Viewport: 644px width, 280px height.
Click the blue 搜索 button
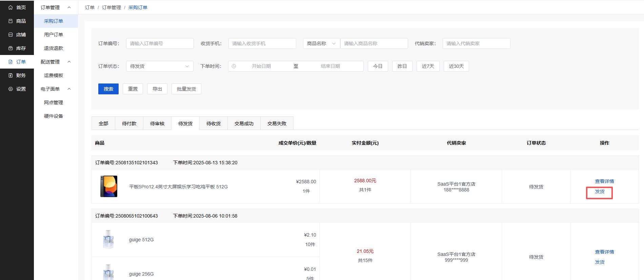[108, 89]
